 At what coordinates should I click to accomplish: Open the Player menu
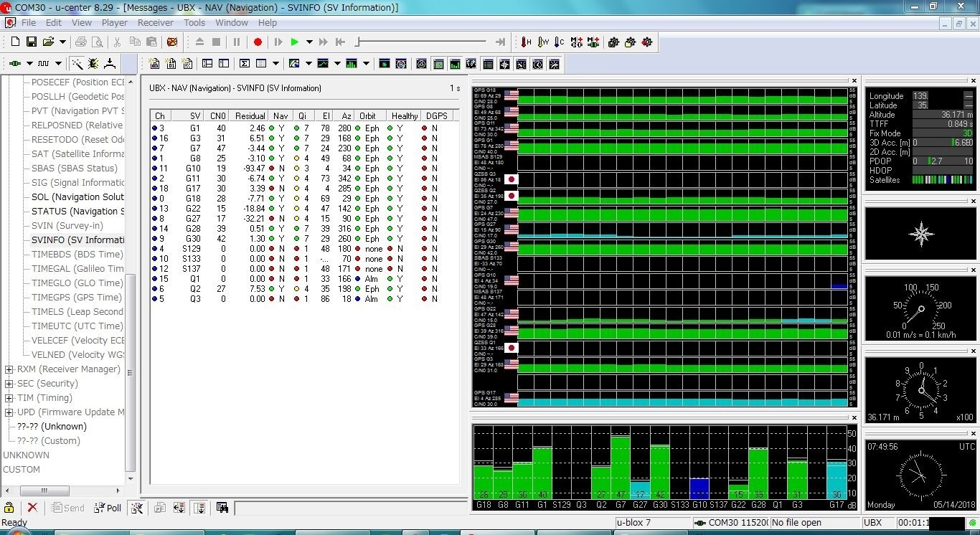[115, 22]
